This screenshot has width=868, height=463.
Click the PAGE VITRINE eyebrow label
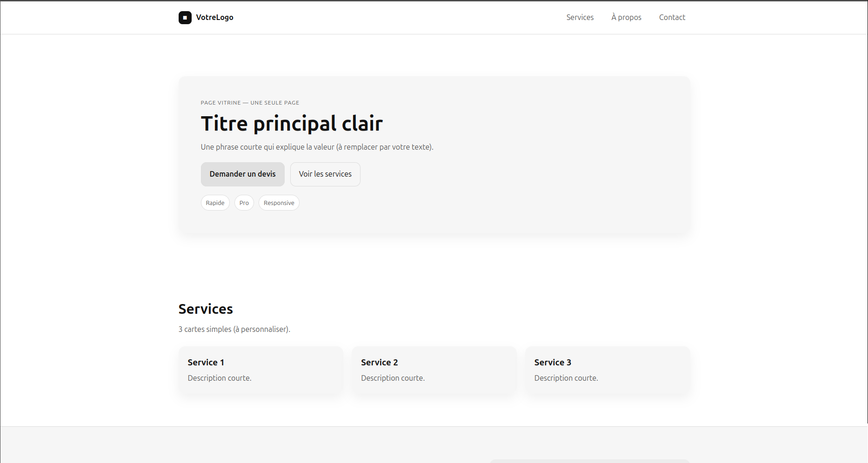pyautogui.click(x=250, y=102)
